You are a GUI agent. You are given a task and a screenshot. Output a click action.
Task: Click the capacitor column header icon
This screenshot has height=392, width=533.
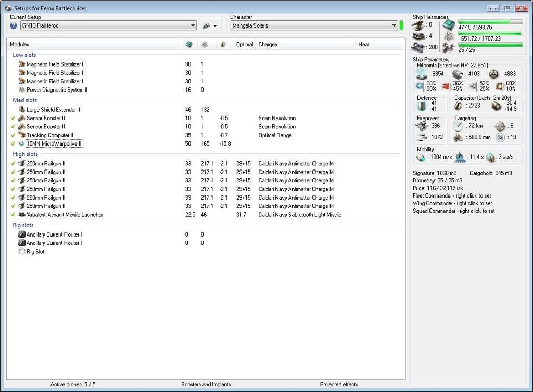point(223,45)
